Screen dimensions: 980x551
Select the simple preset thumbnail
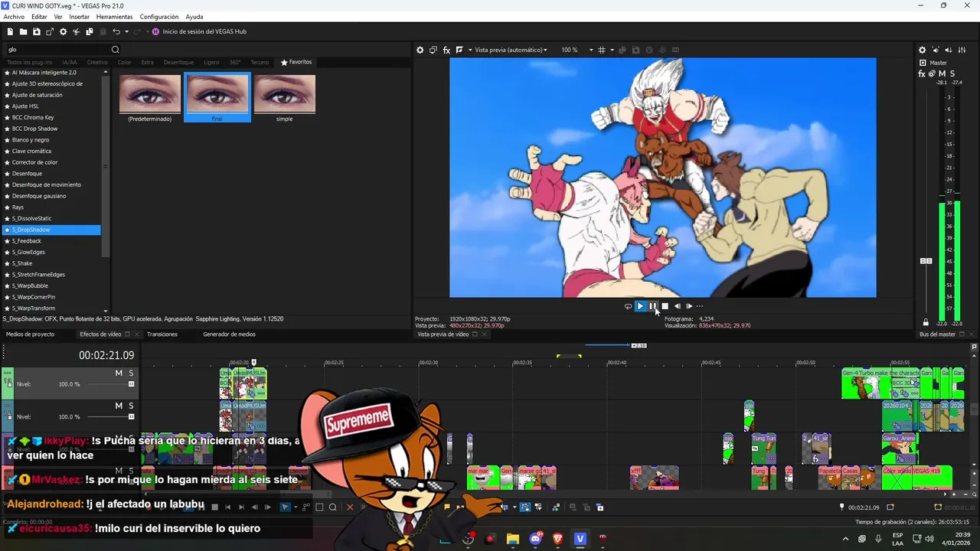(x=284, y=98)
